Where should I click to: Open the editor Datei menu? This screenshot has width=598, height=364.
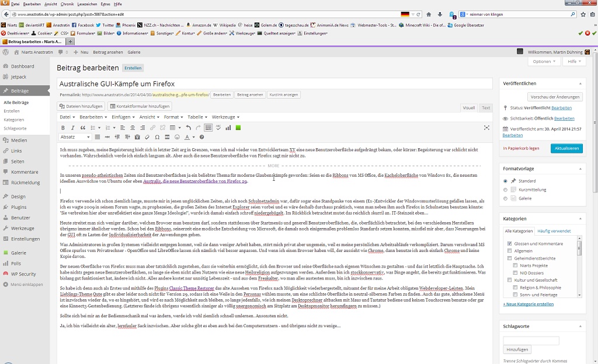pos(67,117)
